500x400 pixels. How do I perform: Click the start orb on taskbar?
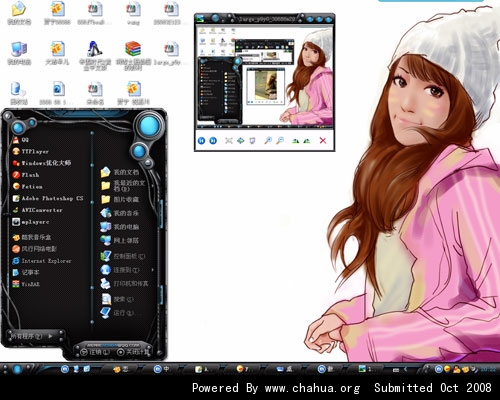tap(17, 369)
